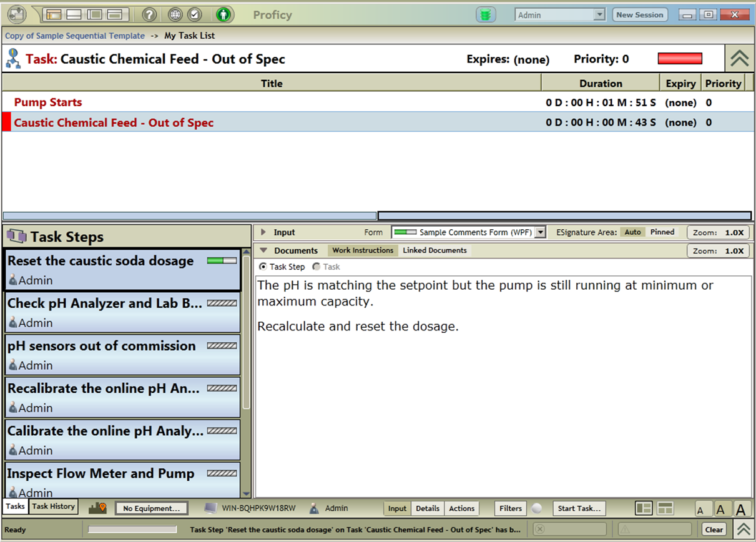Pick the third layout icon in toolbar
The image size is (756, 542).
[94, 14]
